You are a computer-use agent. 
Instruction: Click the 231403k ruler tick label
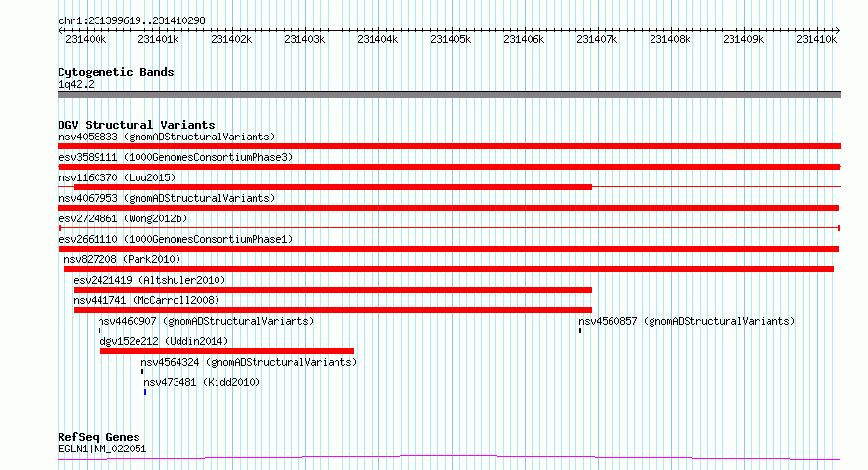coord(304,40)
